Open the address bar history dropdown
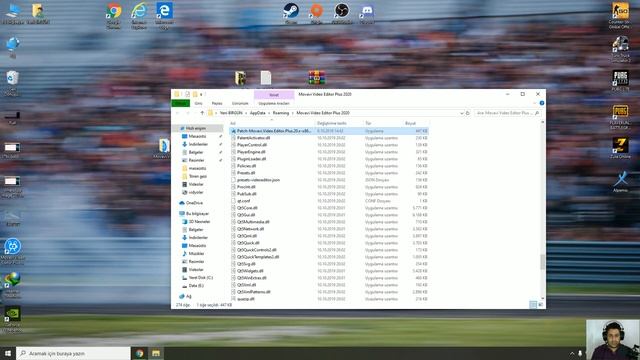Image resolution: width=640 pixels, height=360 pixels. 462,113
